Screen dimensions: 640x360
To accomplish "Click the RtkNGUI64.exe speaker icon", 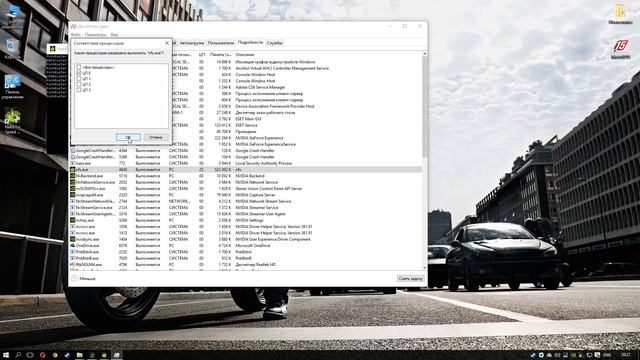I will [x=73, y=264].
